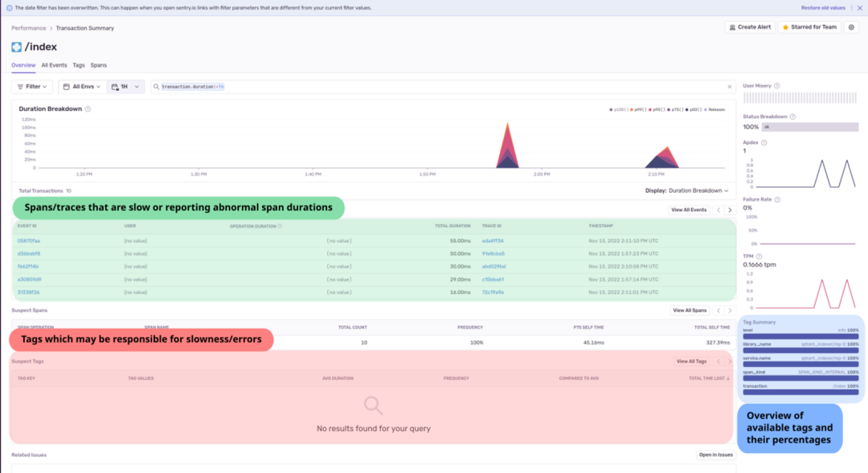This screenshot has width=868, height=473.
Task: Switch to the Spans tab
Action: [x=99, y=65]
